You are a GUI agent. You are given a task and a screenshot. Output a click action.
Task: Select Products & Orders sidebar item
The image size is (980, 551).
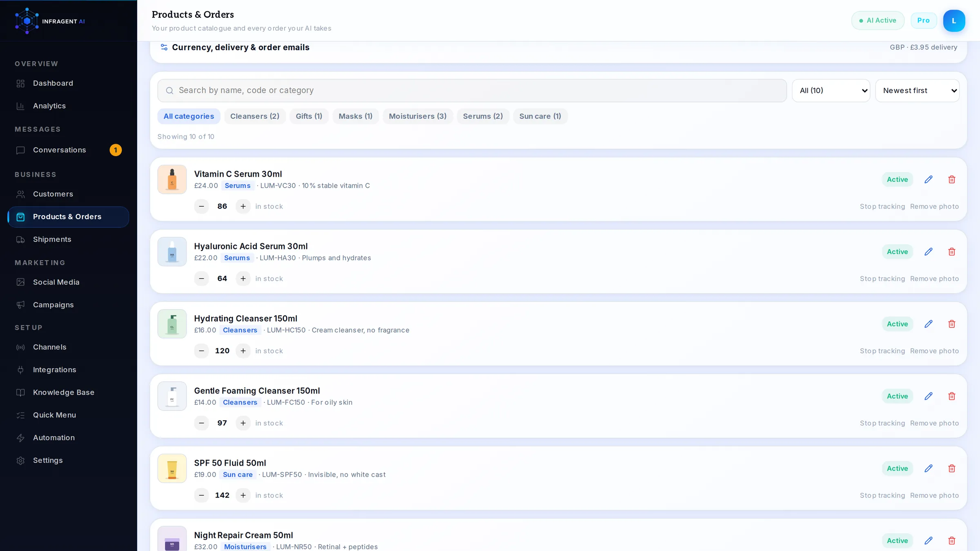pos(68,217)
